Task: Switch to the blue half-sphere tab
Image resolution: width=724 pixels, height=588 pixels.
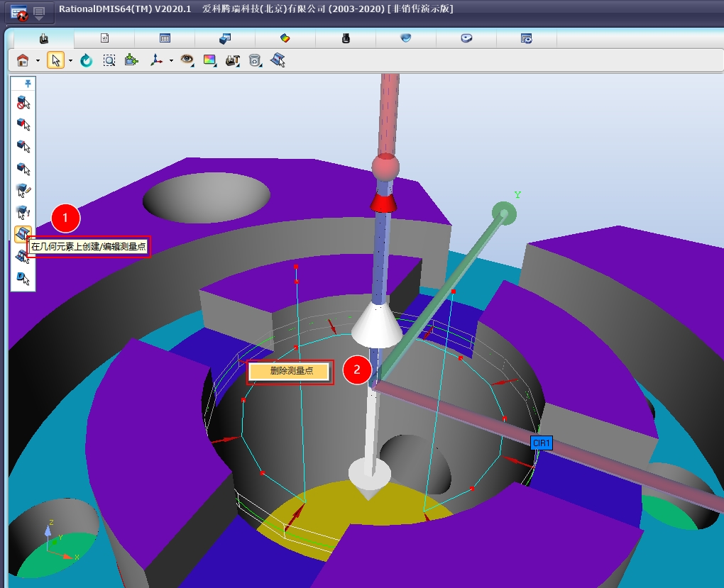Action: click(x=406, y=38)
